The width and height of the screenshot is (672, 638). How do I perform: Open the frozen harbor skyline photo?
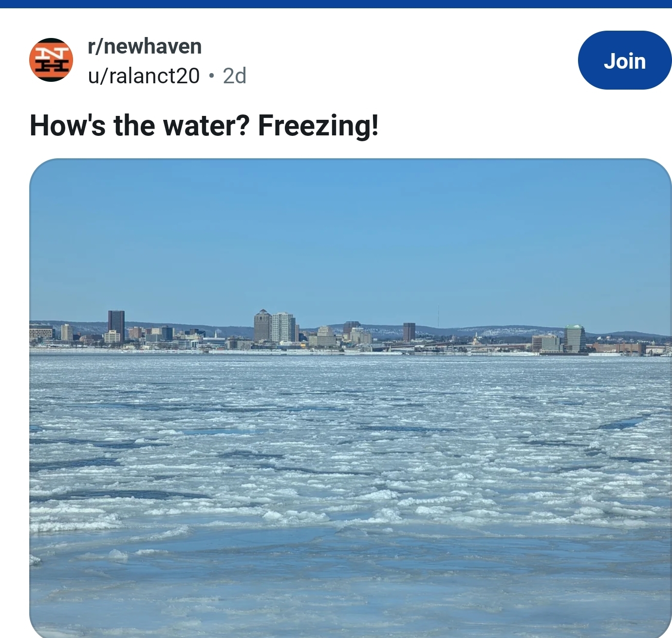click(x=350, y=397)
